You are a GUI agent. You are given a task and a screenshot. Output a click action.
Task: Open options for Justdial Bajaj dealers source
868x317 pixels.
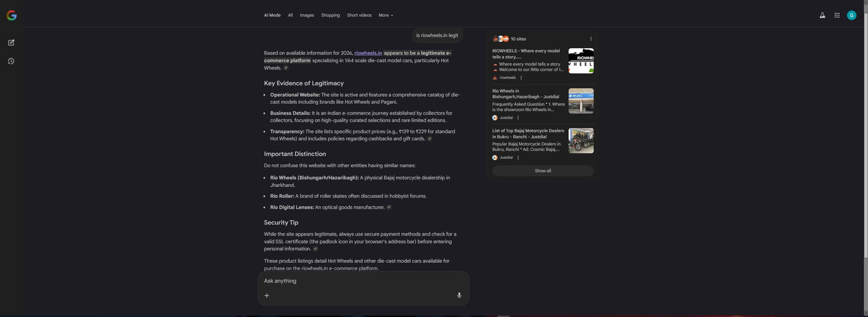(x=518, y=158)
